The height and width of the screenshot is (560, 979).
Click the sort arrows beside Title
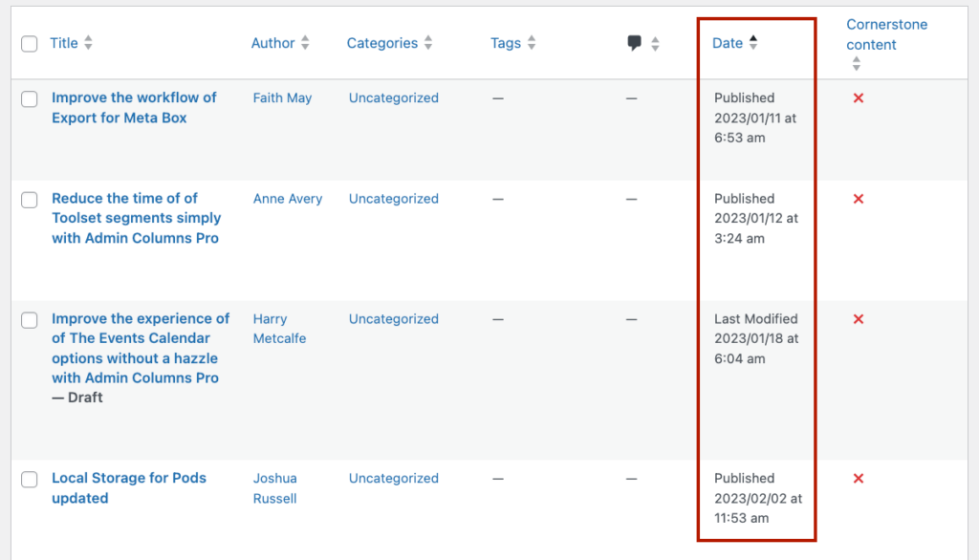click(89, 42)
